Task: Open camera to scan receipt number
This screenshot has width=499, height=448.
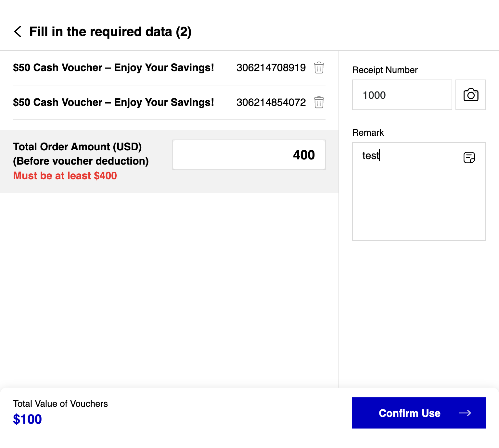Action: click(x=471, y=95)
